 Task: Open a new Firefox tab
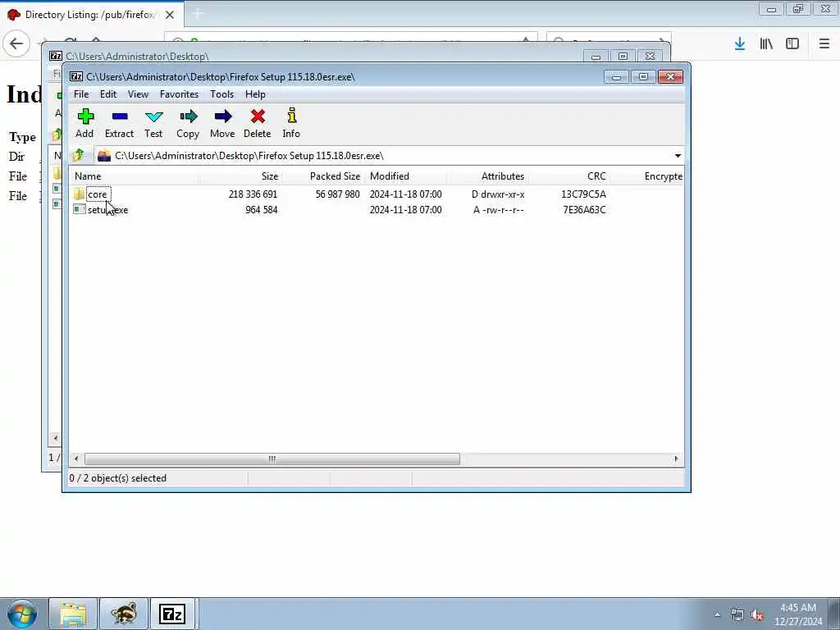pos(198,14)
